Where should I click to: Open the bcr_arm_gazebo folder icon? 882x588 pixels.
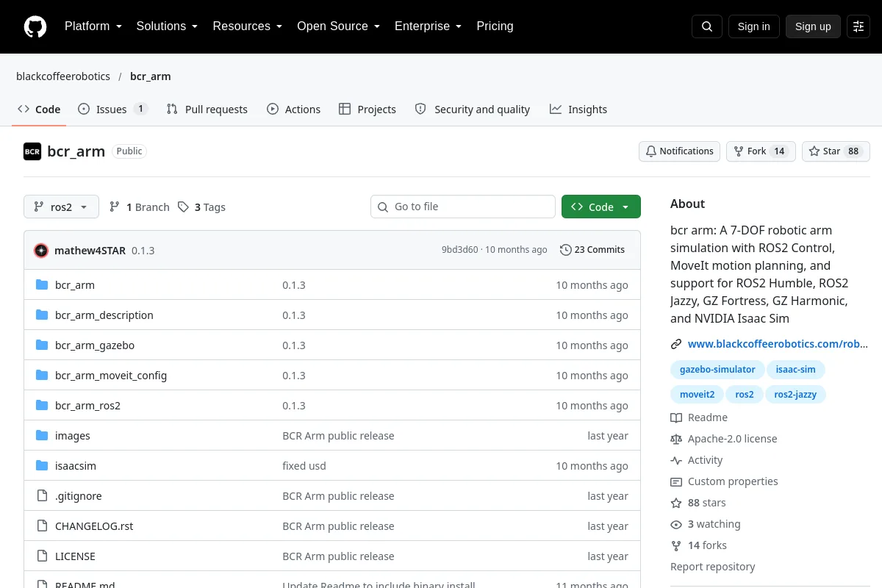point(42,345)
